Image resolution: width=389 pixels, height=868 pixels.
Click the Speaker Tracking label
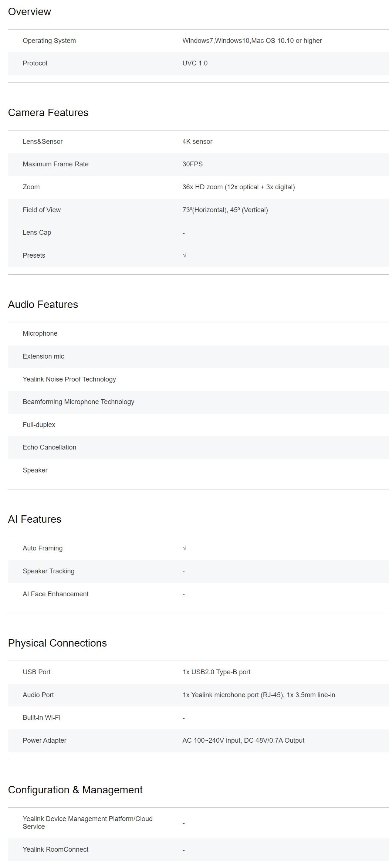48,571
